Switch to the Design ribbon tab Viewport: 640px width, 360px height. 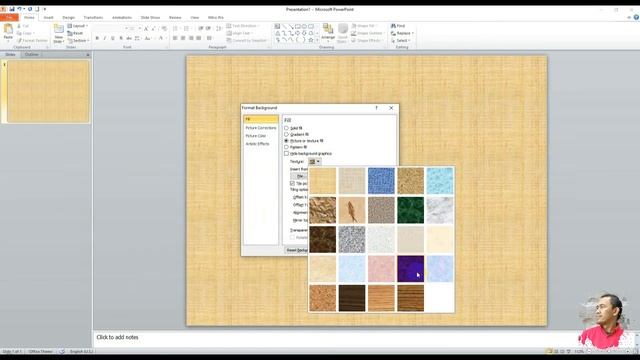[x=69, y=18]
